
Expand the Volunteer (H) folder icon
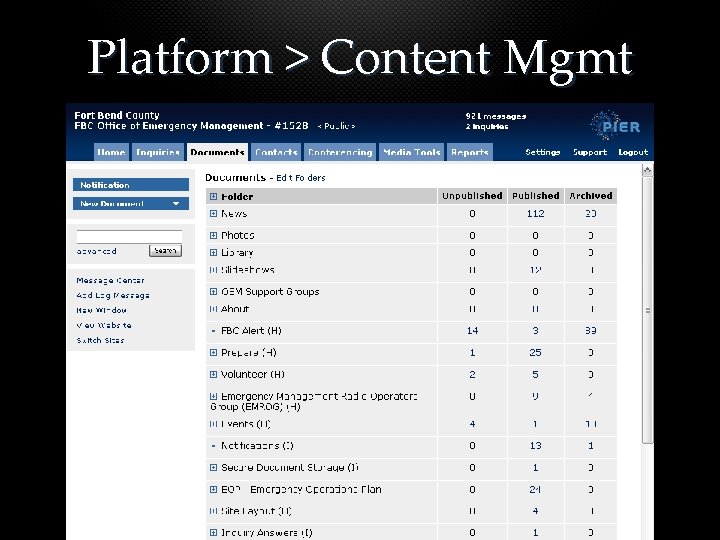213,374
